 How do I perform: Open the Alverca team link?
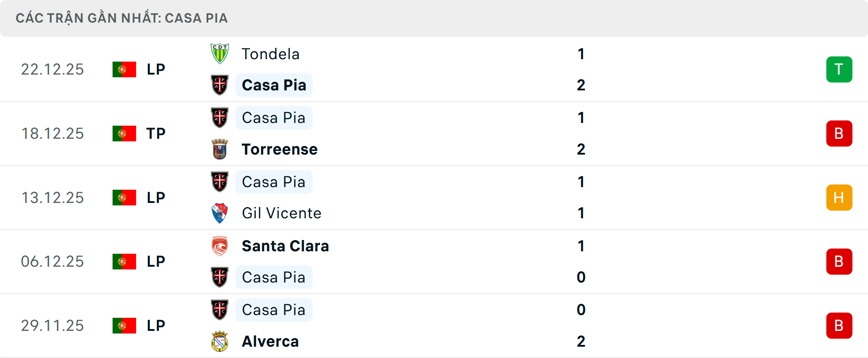click(270, 341)
